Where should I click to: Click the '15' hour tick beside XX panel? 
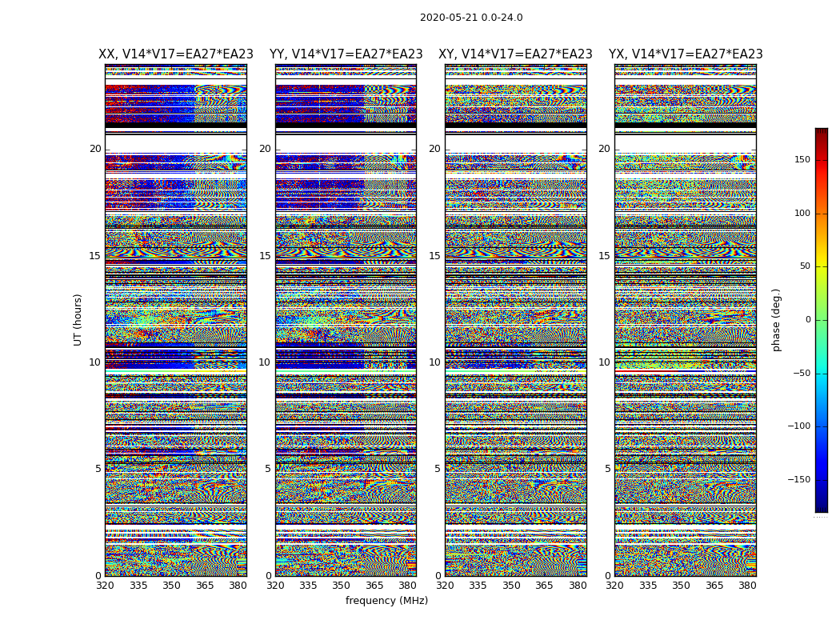pyautogui.click(x=95, y=256)
